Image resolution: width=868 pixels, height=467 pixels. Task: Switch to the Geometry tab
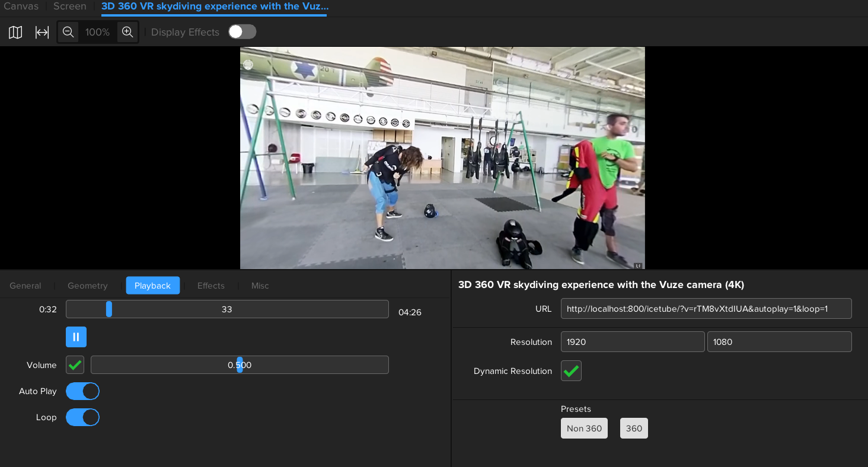88,286
